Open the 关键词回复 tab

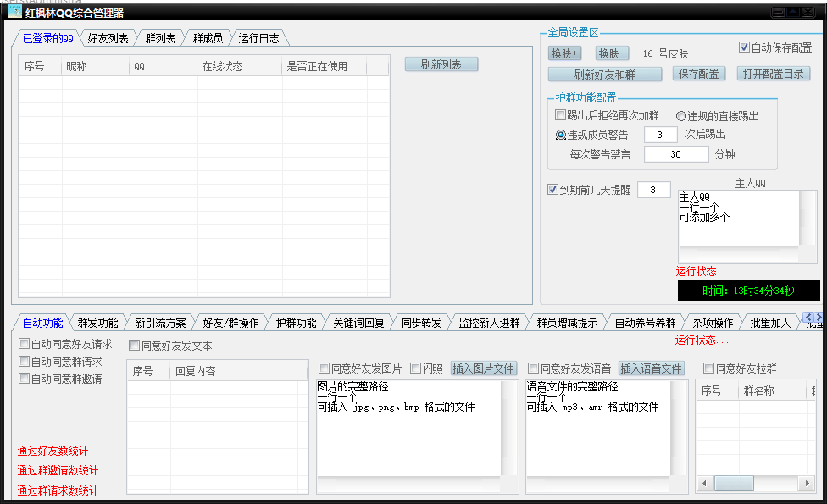pyautogui.click(x=358, y=323)
